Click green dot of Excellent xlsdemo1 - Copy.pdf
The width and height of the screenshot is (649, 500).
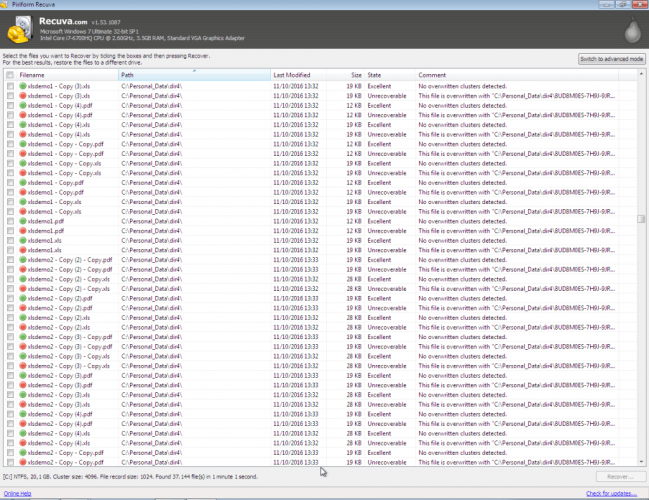pyautogui.click(x=23, y=183)
